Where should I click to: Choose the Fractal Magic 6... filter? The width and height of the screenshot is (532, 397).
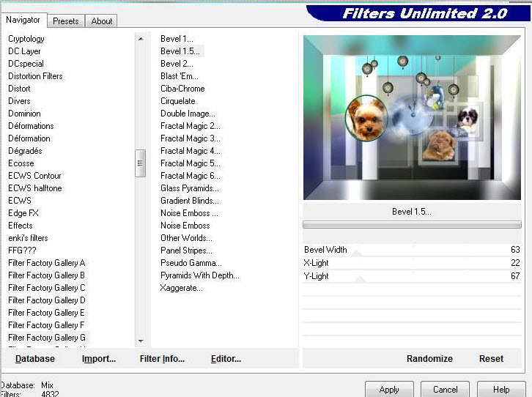[x=191, y=176]
